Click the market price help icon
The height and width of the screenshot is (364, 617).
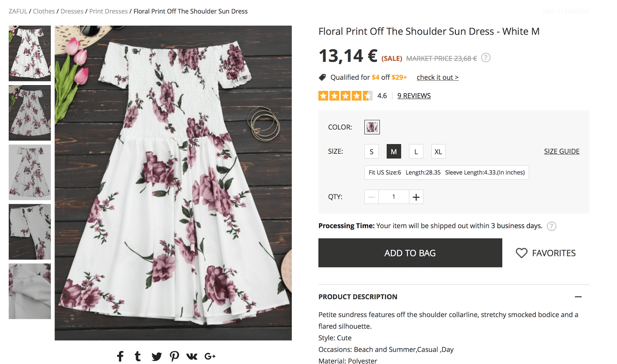(x=486, y=58)
